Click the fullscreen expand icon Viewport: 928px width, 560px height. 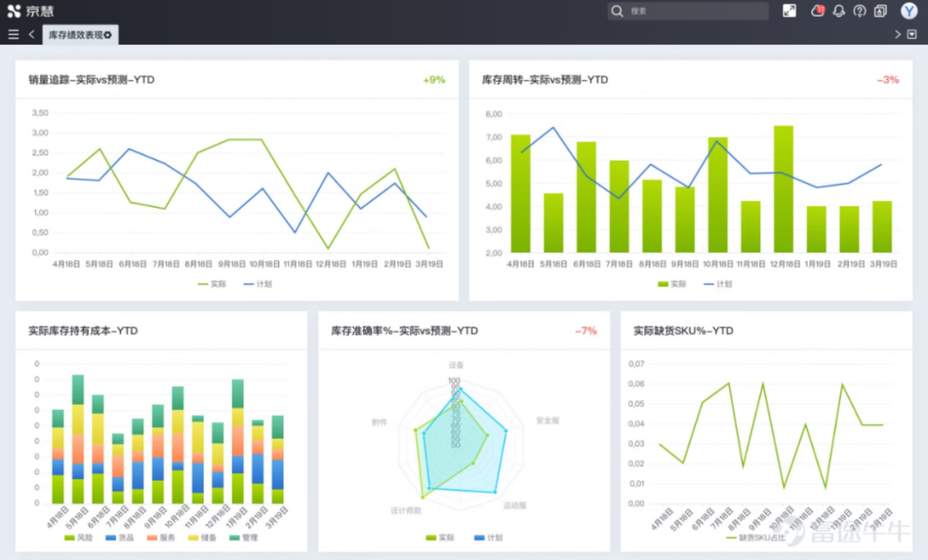coord(789,11)
